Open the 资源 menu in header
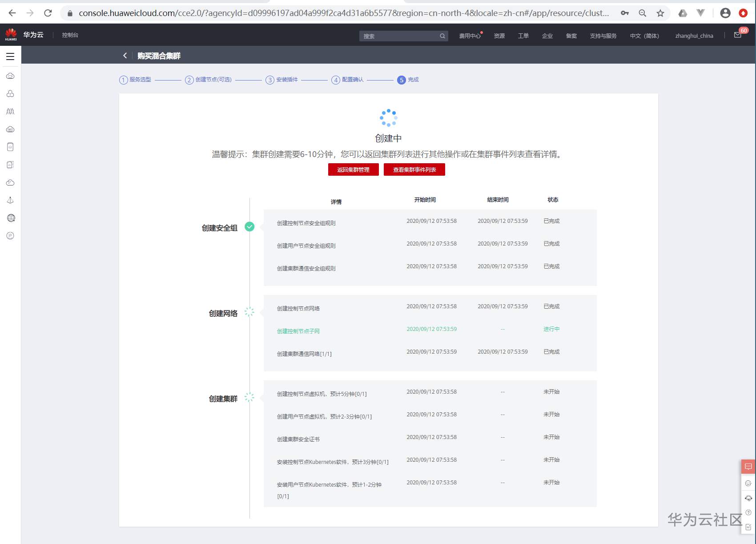Image resolution: width=756 pixels, height=544 pixels. tap(499, 36)
